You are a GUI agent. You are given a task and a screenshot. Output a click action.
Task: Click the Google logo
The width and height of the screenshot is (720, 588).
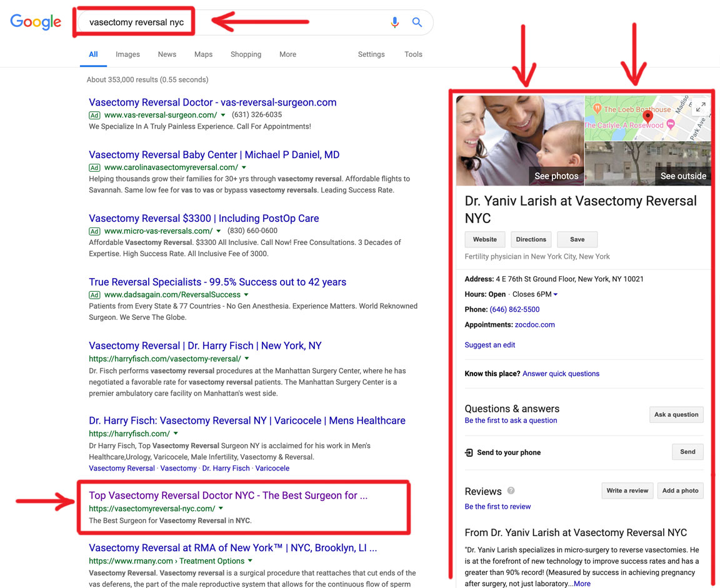[36, 22]
